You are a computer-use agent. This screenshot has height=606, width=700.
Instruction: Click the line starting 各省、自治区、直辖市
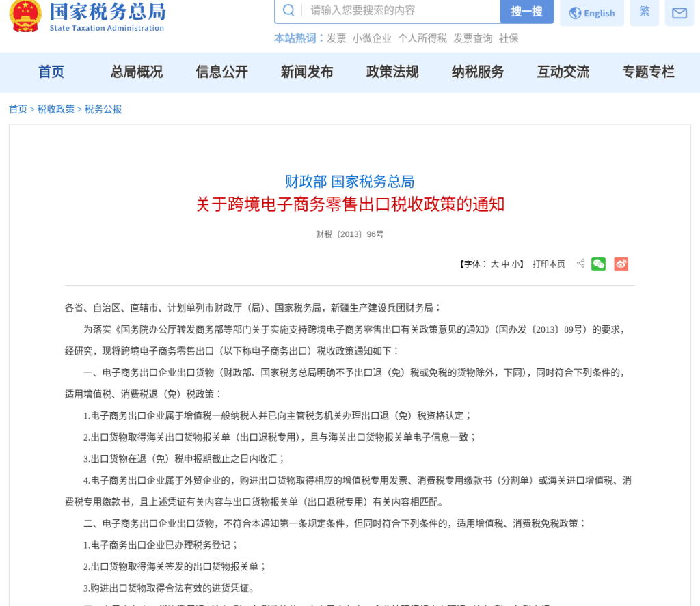point(253,308)
